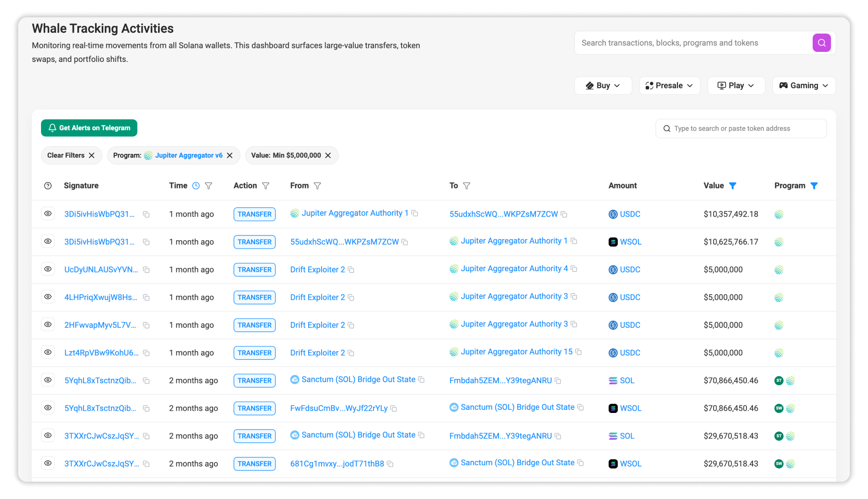
Task: Open transaction UcDyUNLAUSvYVN... signature link
Action: coord(101,269)
